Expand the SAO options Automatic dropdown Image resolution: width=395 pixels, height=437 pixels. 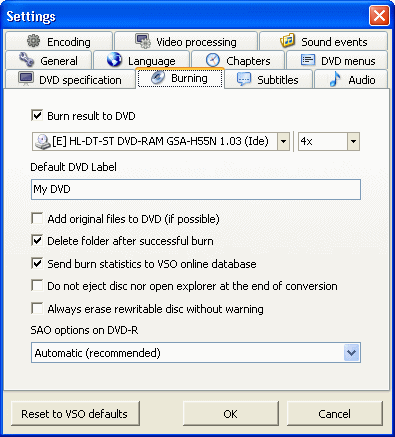pos(352,353)
